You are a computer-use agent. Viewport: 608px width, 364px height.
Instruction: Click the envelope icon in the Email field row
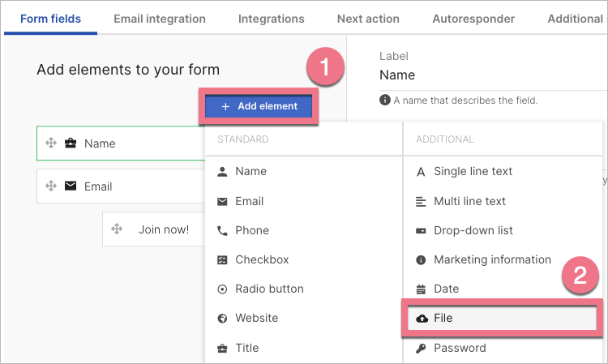point(71,186)
